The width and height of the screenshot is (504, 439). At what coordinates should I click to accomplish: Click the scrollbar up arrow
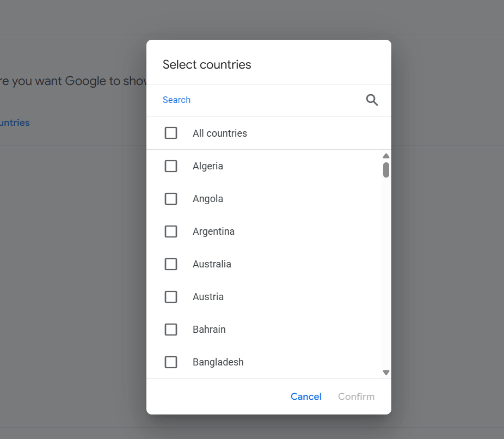[x=386, y=156]
